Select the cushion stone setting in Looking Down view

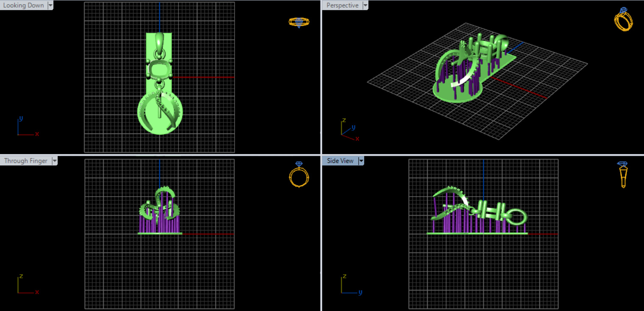tap(159, 68)
